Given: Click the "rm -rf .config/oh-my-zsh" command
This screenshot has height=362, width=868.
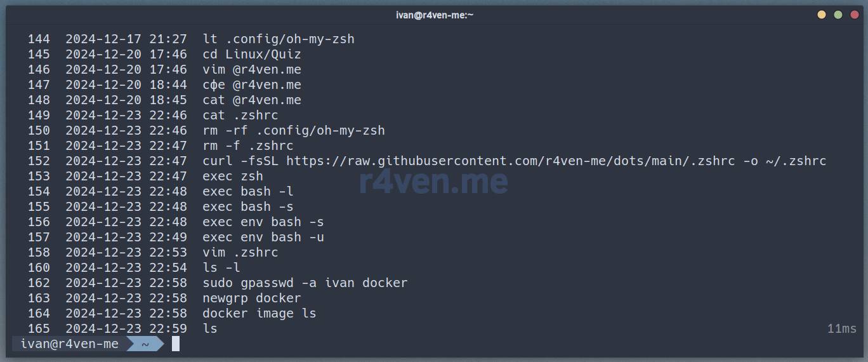Looking at the screenshot, I should (x=293, y=130).
